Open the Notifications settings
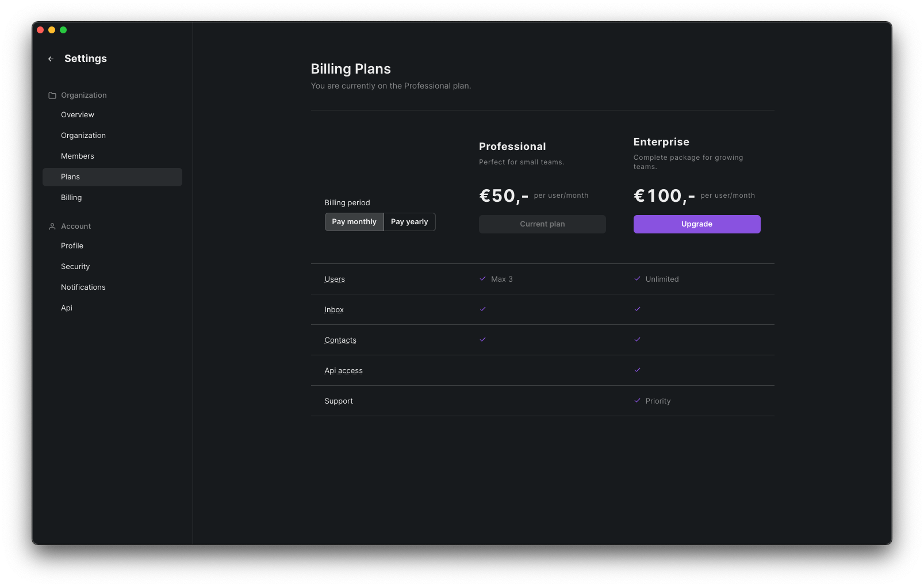Screen dimensions: 924x587 [83, 287]
